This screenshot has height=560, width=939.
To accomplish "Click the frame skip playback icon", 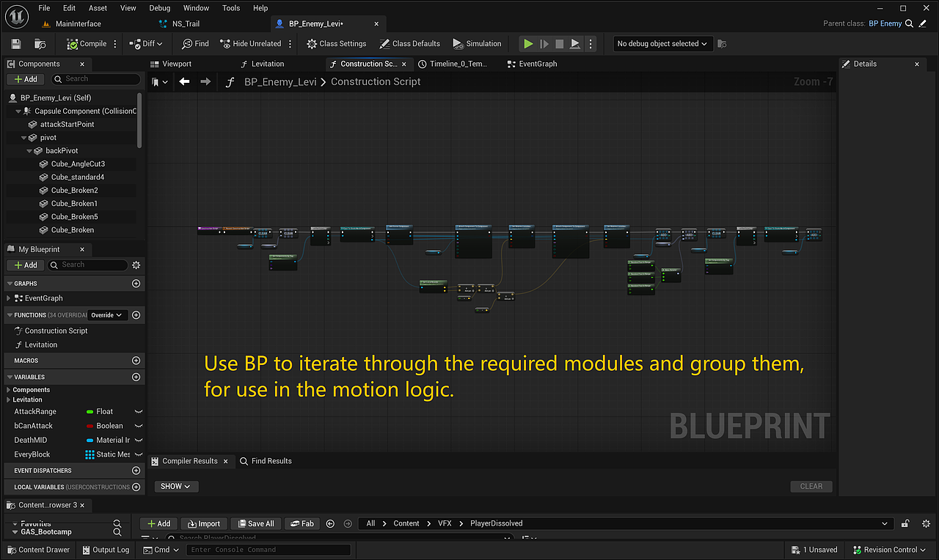I will pos(544,44).
